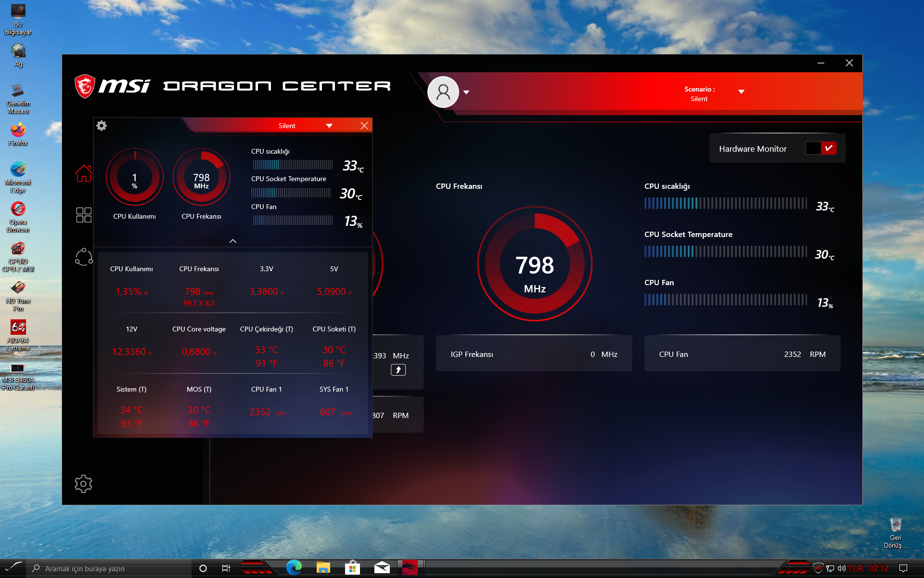Viewport: 924px width, 578px height.
Task: Launch Firefox from the desktop
Action: pyautogui.click(x=18, y=134)
